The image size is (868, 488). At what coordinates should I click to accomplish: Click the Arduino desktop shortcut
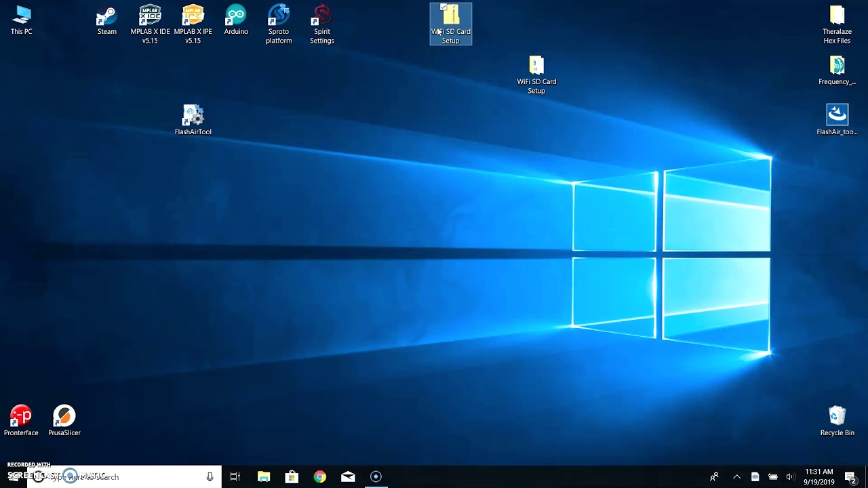pos(236,20)
